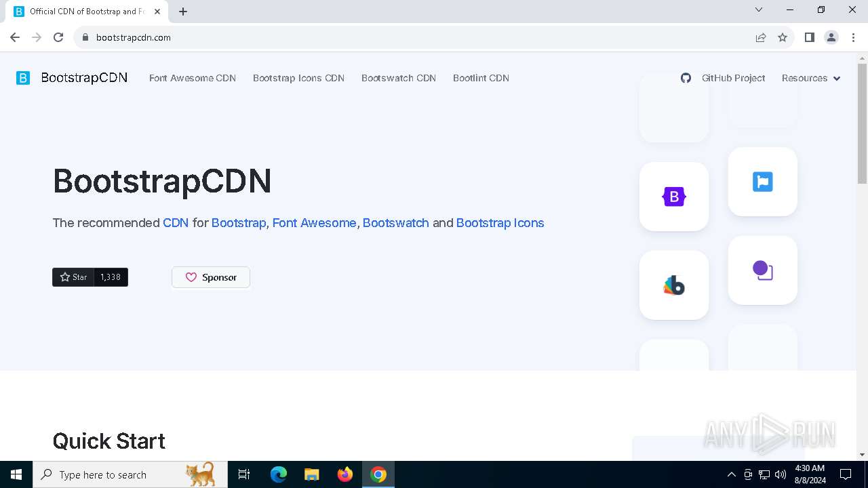Open the GitHub octocat icon in navbar
This screenshot has height=488, width=868.
coord(686,78)
